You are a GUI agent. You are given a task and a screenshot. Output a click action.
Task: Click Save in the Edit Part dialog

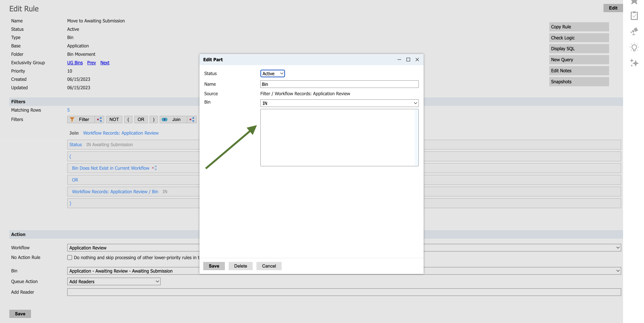point(214,266)
